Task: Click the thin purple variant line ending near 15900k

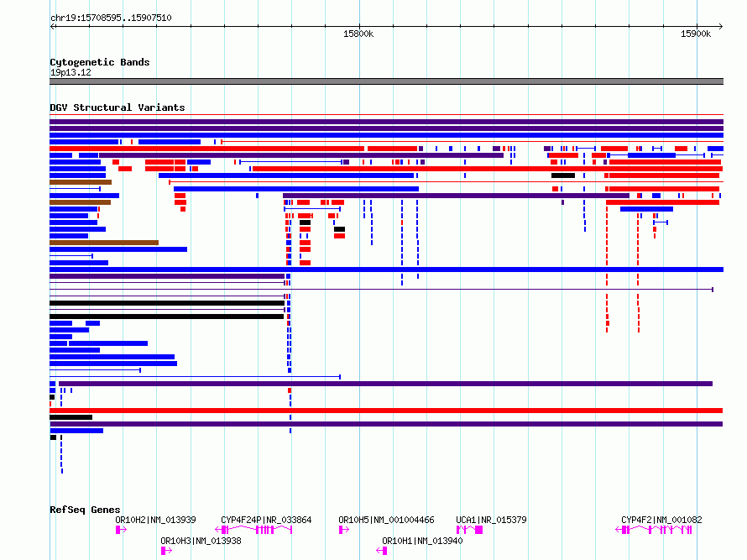Action: click(381, 290)
